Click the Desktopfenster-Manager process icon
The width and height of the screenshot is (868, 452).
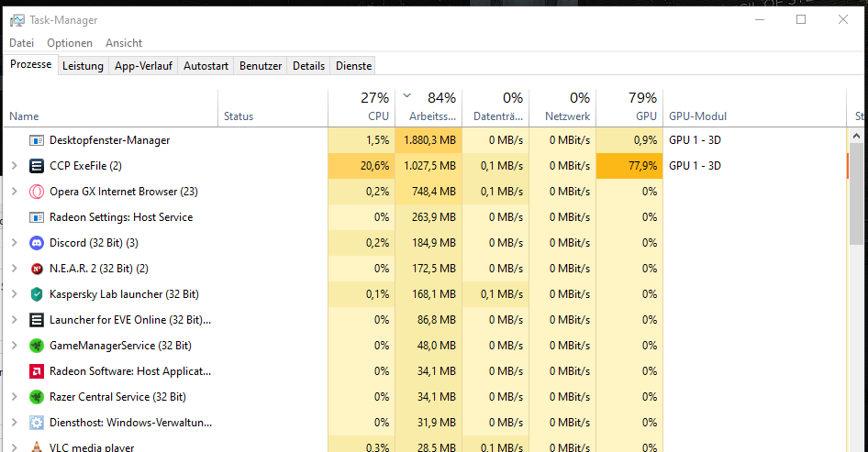tap(37, 140)
